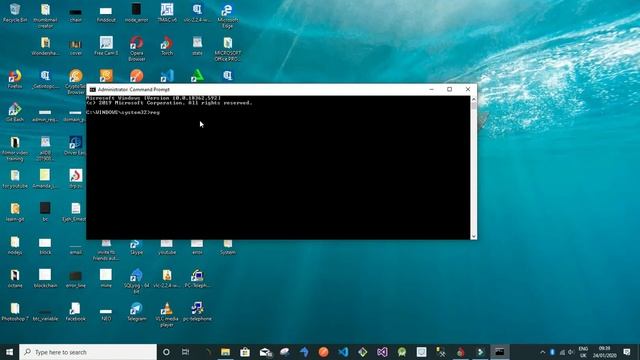Image resolution: width=640 pixels, height=360 pixels.
Task: Select the thumbnail creator desktop folder
Action: (45, 16)
